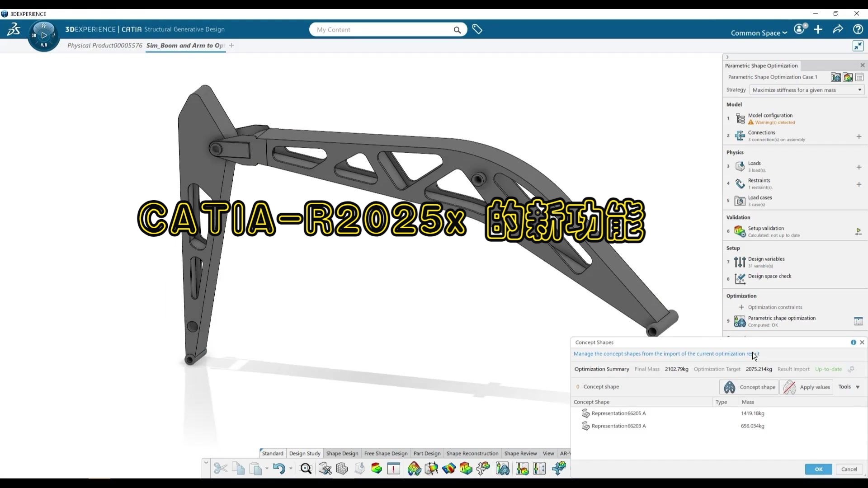Add a new load with plus

[x=859, y=167]
